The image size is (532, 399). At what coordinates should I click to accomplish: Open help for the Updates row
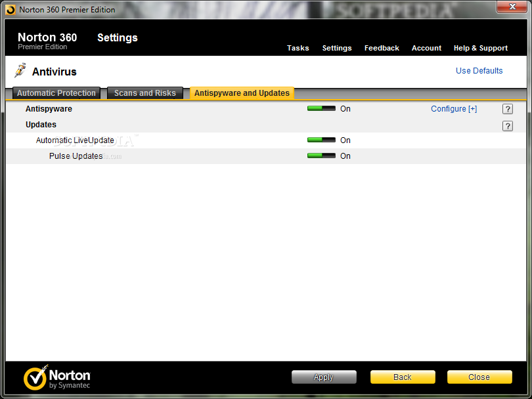(x=507, y=126)
